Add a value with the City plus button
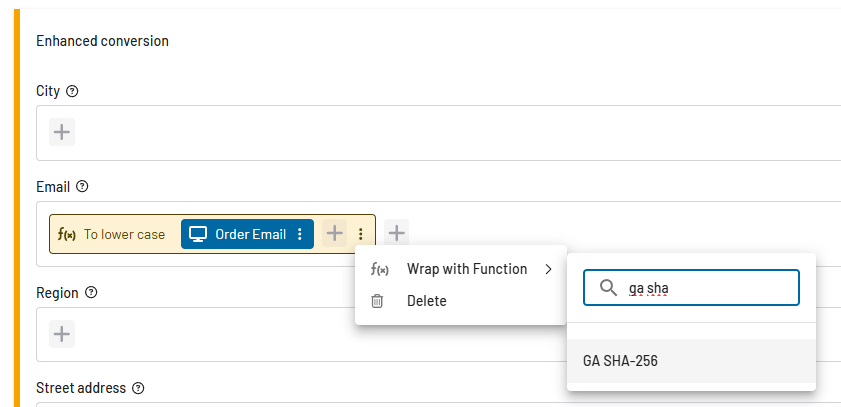The width and height of the screenshot is (841, 407). tap(62, 132)
